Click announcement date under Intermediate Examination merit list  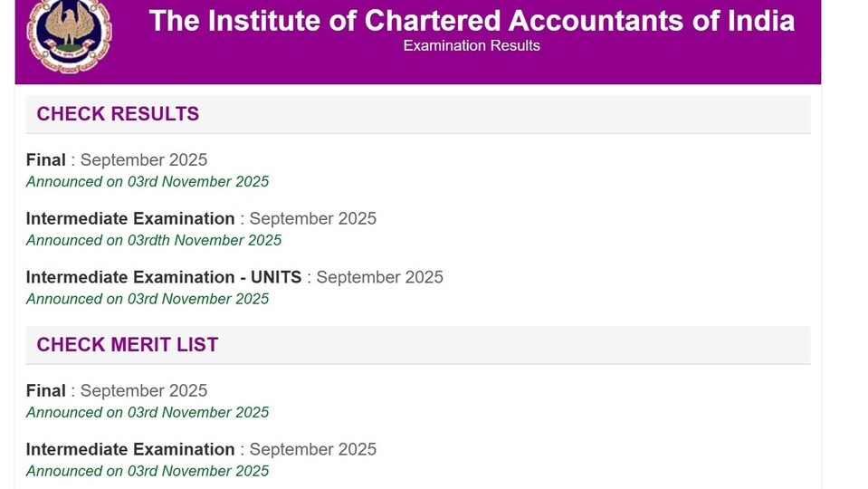148,471
